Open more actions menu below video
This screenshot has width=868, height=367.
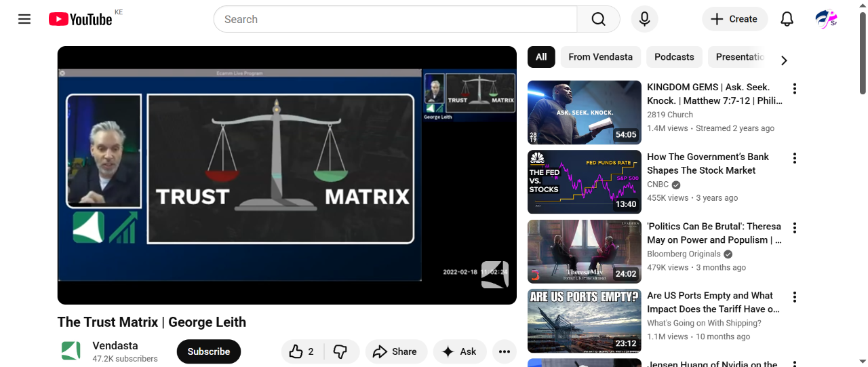click(x=504, y=351)
